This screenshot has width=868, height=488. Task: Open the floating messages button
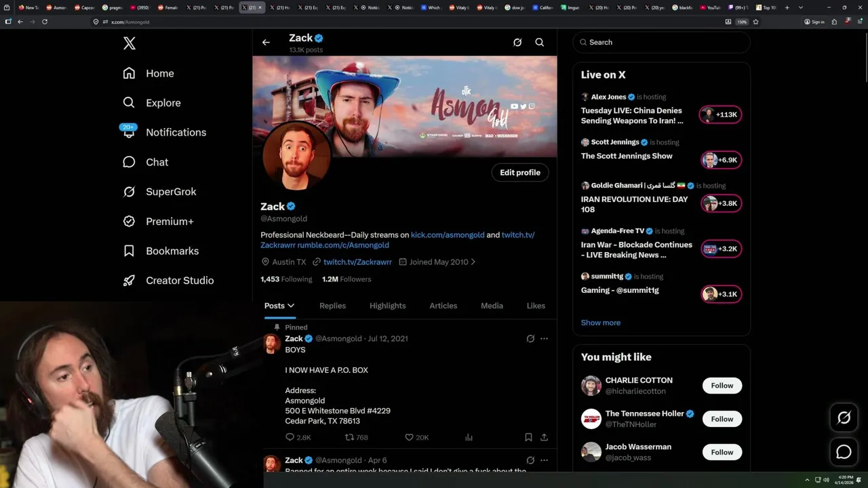tap(844, 452)
